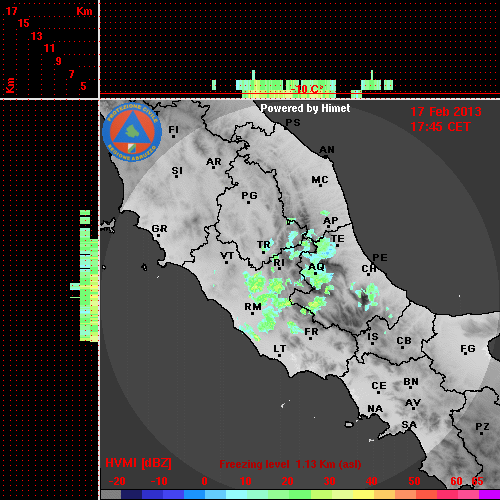Viewport: 500px width, 500px height.
Task: Click the 13 Km altitude label
Action: (37, 36)
